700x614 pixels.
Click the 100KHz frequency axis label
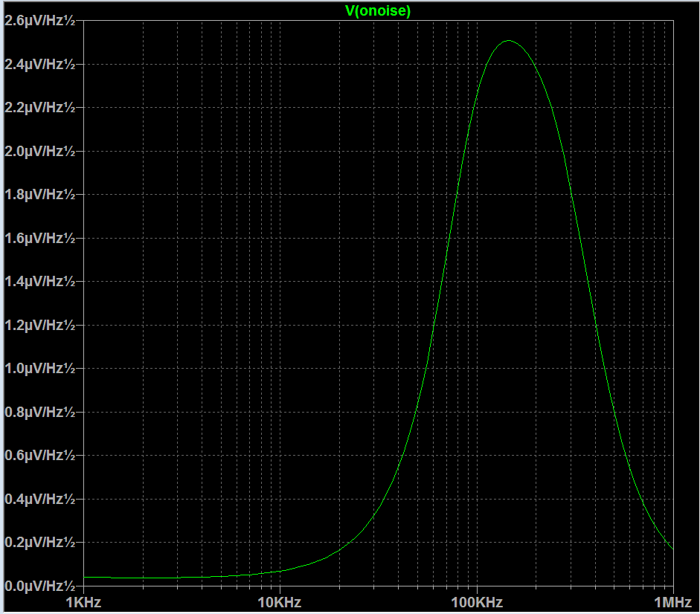click(477, 602)
